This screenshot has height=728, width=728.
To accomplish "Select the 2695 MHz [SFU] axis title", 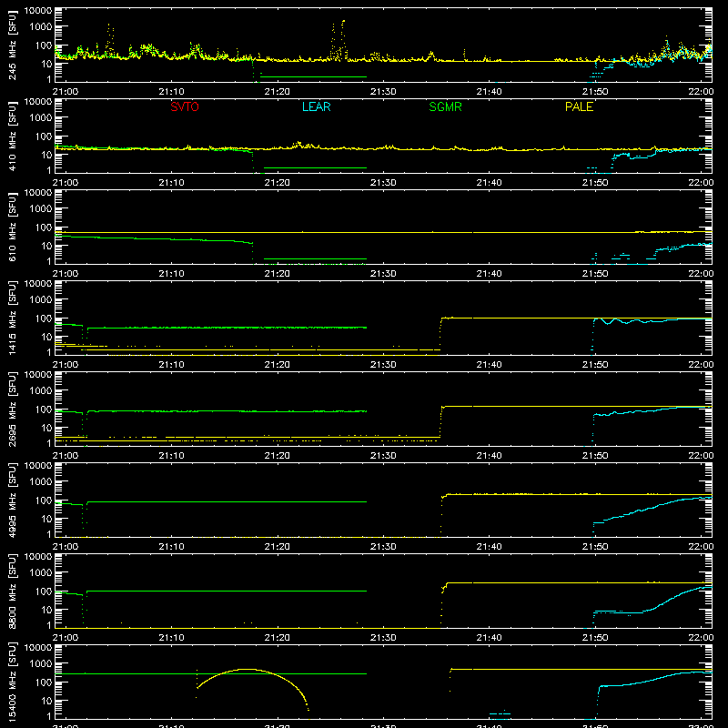I will [13, 409].
